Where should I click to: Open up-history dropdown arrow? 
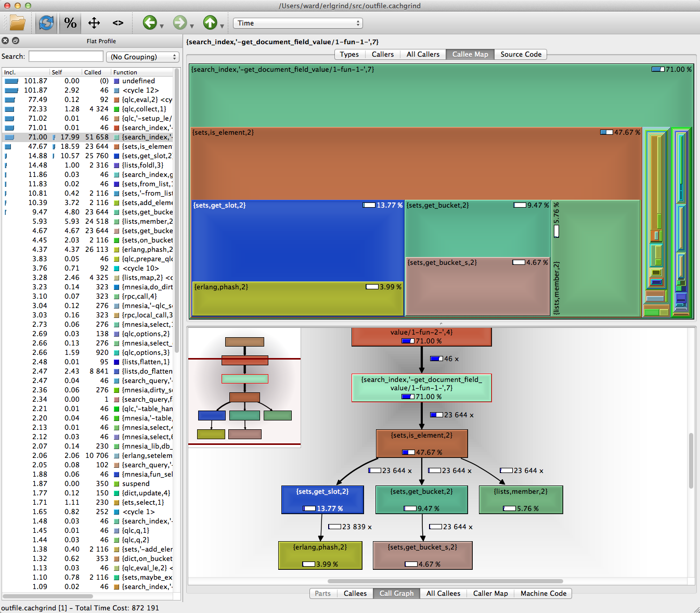222,26
